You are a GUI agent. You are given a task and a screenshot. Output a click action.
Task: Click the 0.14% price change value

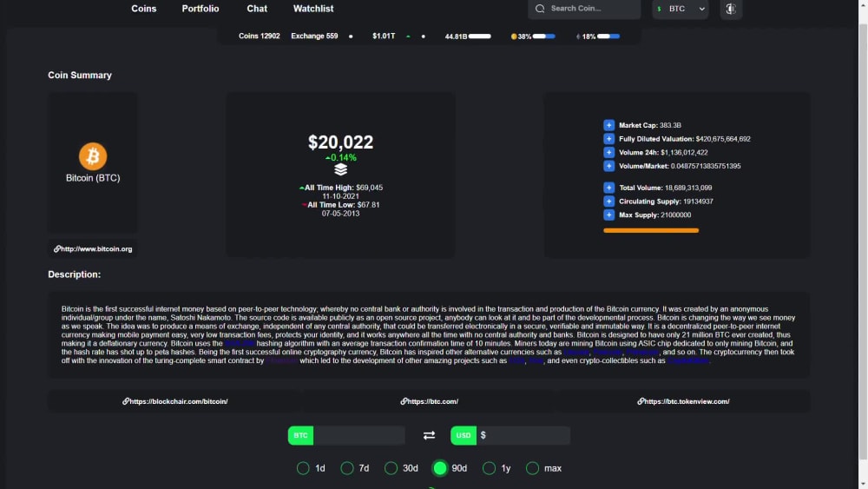click(344, 158)
